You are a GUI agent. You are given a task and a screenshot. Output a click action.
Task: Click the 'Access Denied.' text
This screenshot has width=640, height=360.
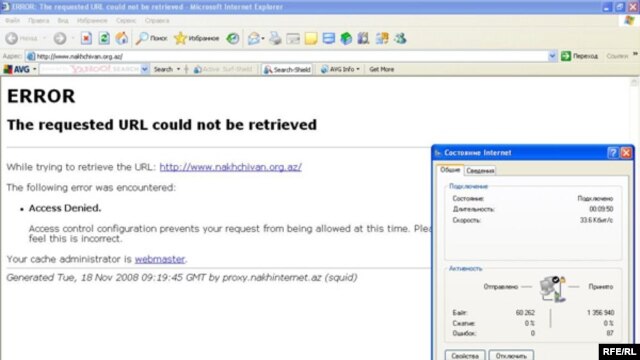pyautogui.click(x=65, y=208)
